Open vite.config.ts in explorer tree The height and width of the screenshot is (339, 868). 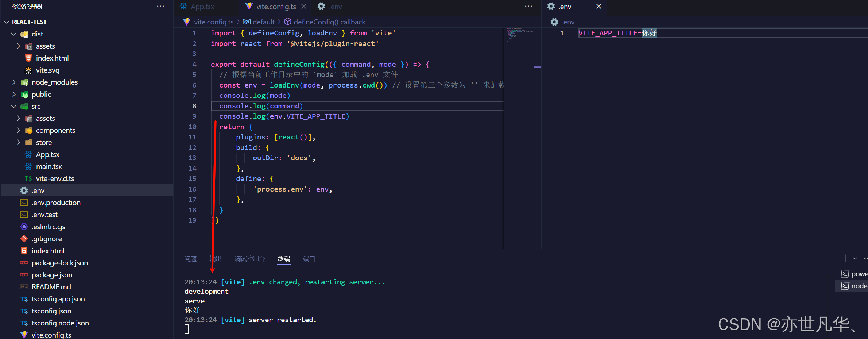[x=51, y=335]
